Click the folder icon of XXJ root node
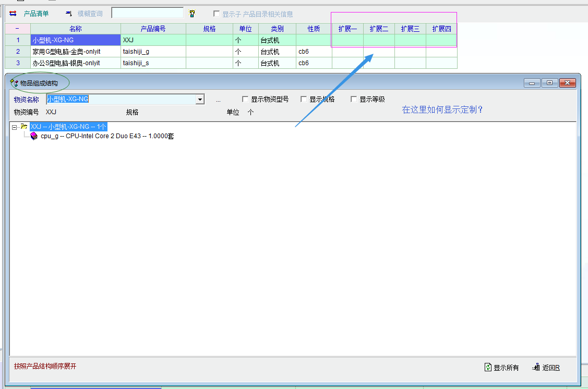Viewport: 588px width, 389px height. (23, 127)
